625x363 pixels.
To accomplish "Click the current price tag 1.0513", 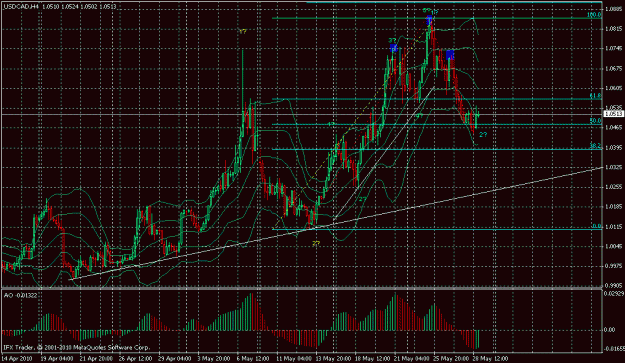I will [x=613, y=114].
